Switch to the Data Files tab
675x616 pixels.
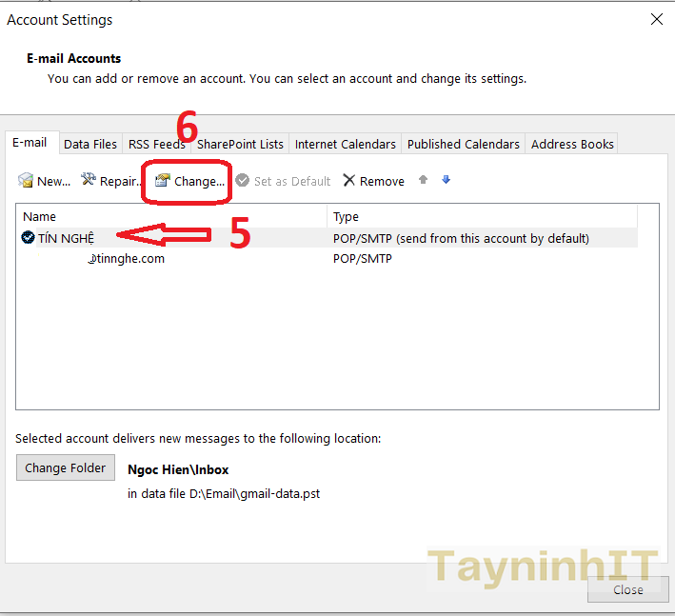(x=90, y=144)
